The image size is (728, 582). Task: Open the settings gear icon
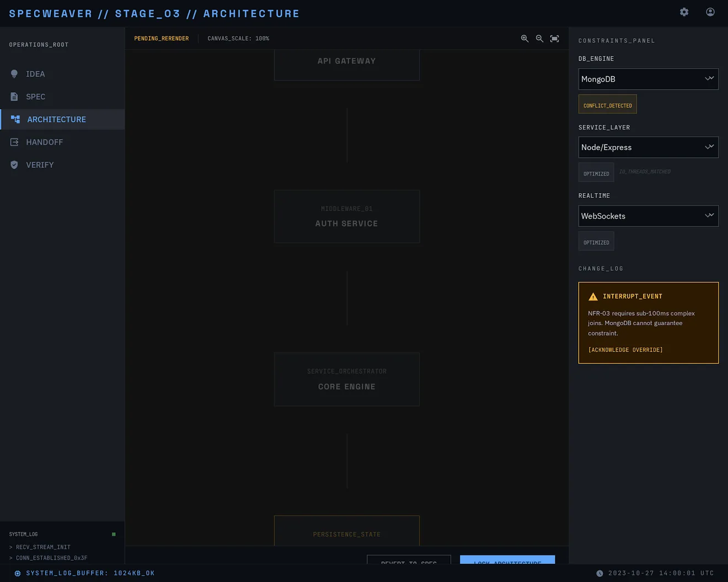[x=684, y=12]
